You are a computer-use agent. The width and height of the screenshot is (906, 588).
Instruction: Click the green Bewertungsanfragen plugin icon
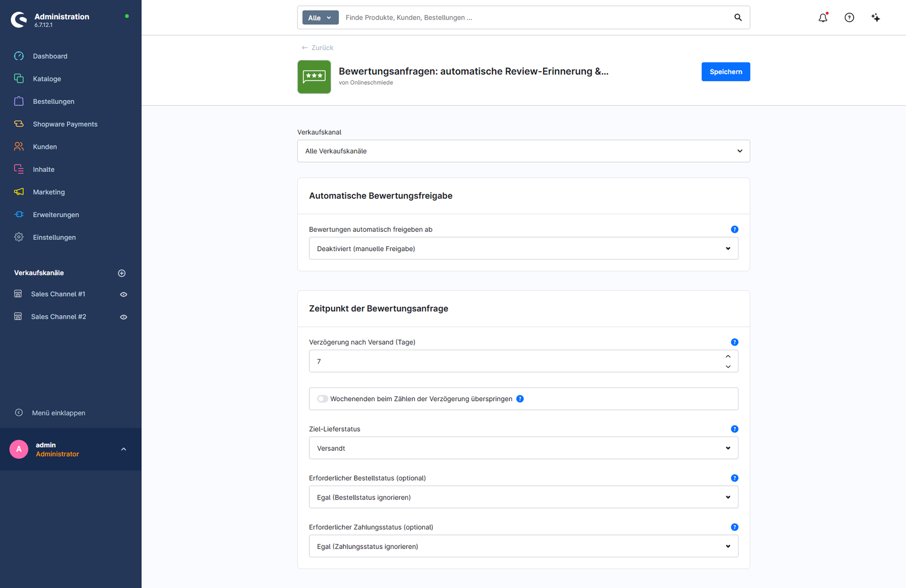314,77
